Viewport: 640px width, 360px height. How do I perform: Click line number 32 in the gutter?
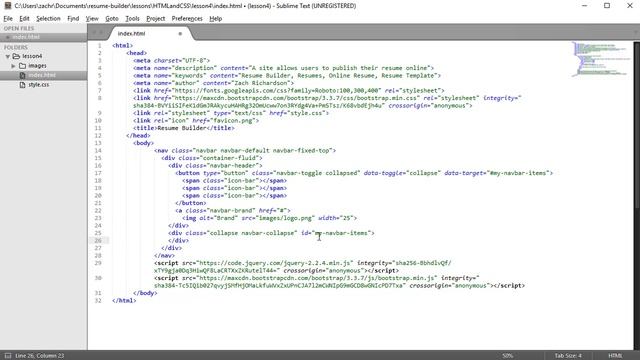[x=98, y=300]
